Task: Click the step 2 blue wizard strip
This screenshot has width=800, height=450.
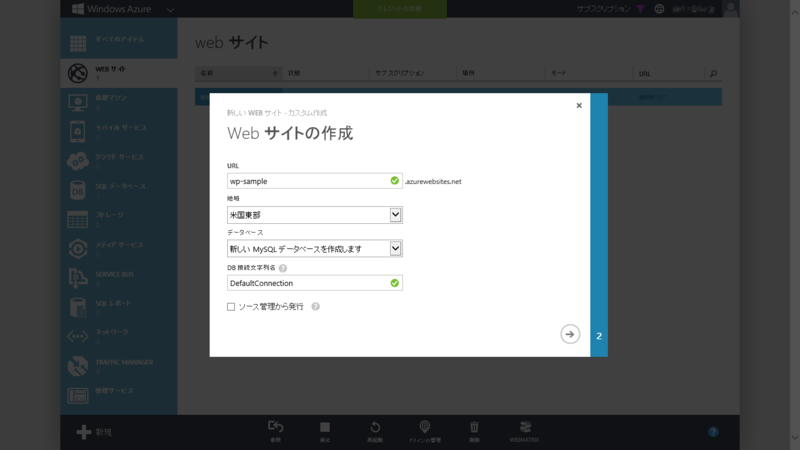Action: (x=599, y=224)
